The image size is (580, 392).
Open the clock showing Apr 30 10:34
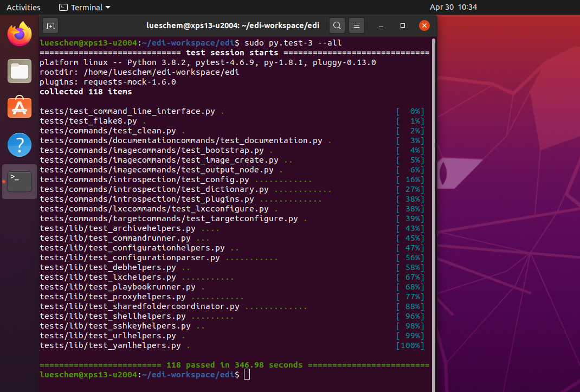[453, 8]
